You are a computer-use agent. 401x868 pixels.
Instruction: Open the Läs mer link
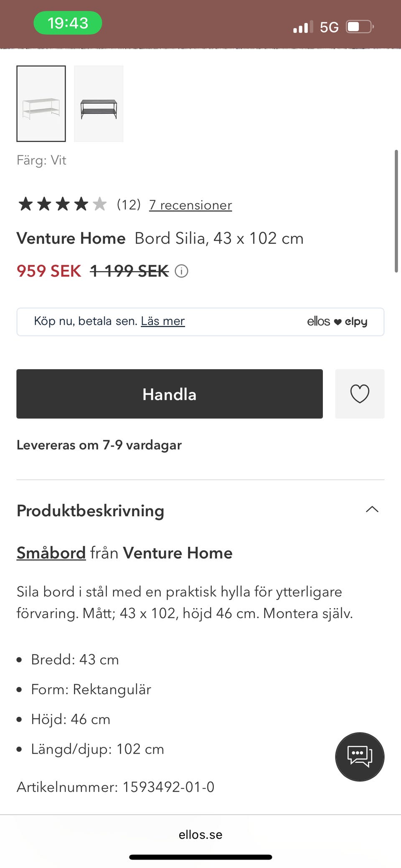point(162,321)
